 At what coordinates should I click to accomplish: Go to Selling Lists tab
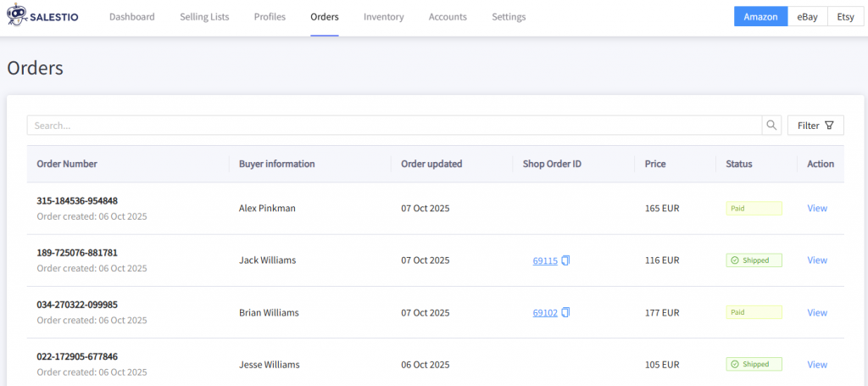(x=204, y=17)
